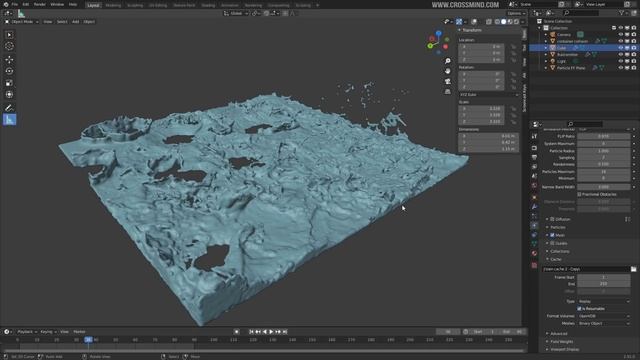The width and height of the screenshot is (640, 360).
Task: Toggle the camera view icon
Action: (x=448, y=81)
